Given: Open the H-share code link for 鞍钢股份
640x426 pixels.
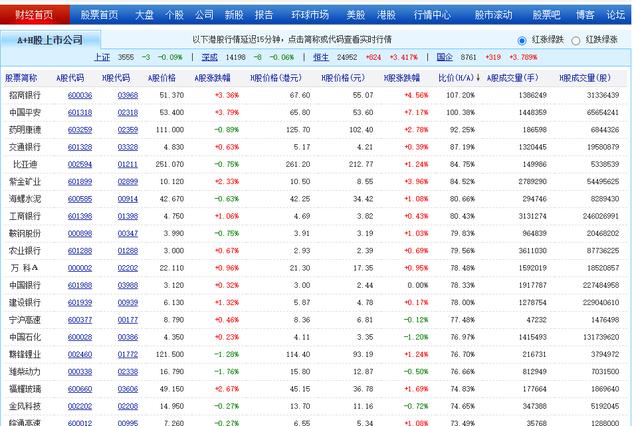Looking at the screenshot, I should point(128,233).
